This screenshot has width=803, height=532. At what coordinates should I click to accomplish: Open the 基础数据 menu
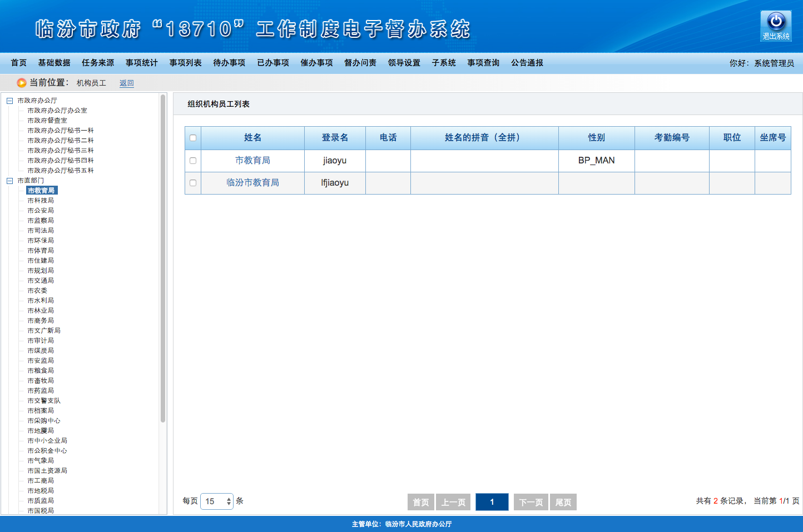tap(54, 63)
